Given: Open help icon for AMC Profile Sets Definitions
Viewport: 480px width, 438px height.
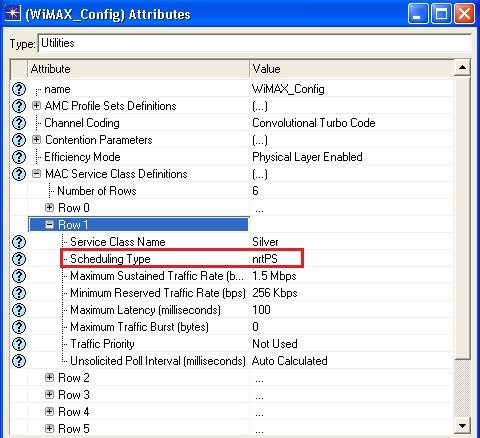Looking at the screenshot, I should point(19,106).
